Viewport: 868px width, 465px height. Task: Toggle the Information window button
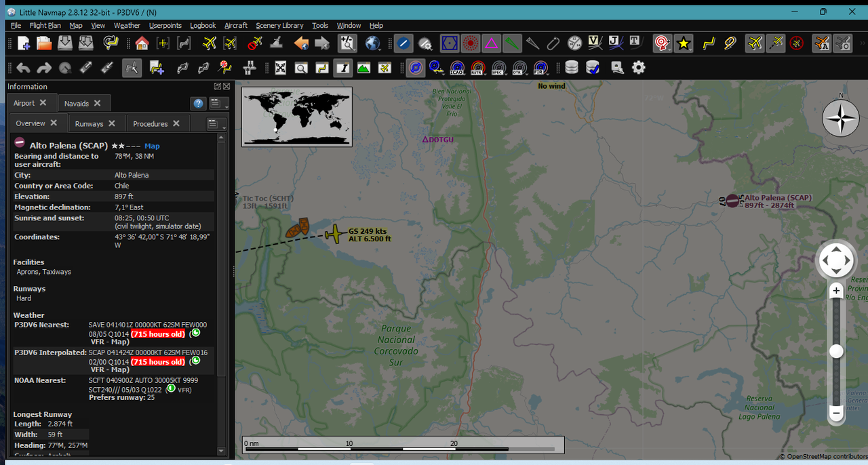343,68
